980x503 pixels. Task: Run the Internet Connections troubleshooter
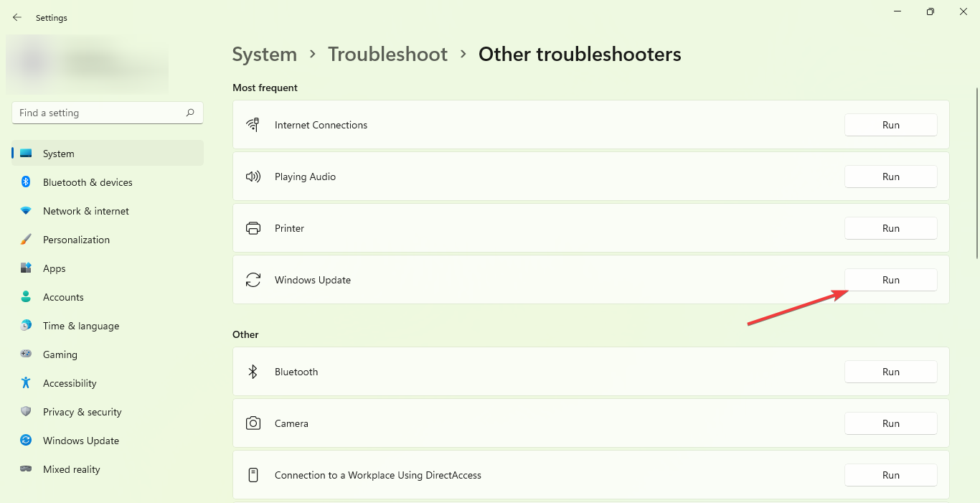point(890,125)
